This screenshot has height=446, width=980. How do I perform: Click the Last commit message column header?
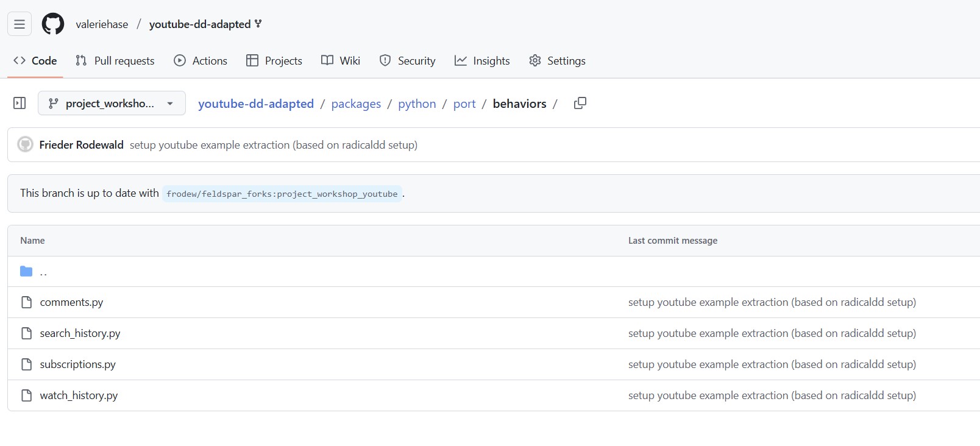[673, 241]
